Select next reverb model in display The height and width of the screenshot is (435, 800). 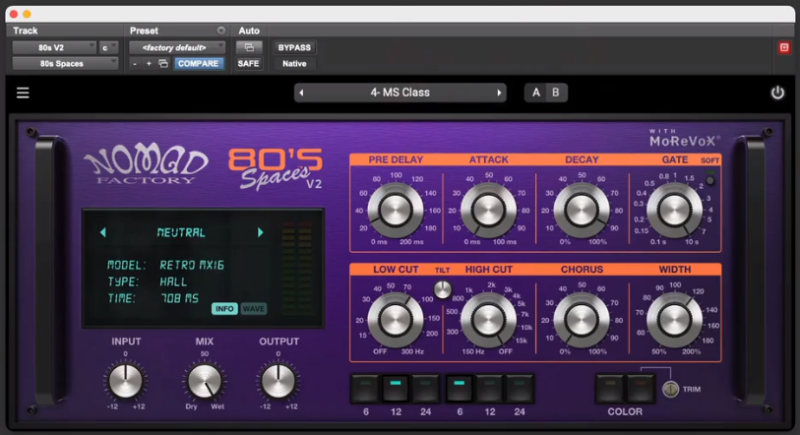pos(261,232)
